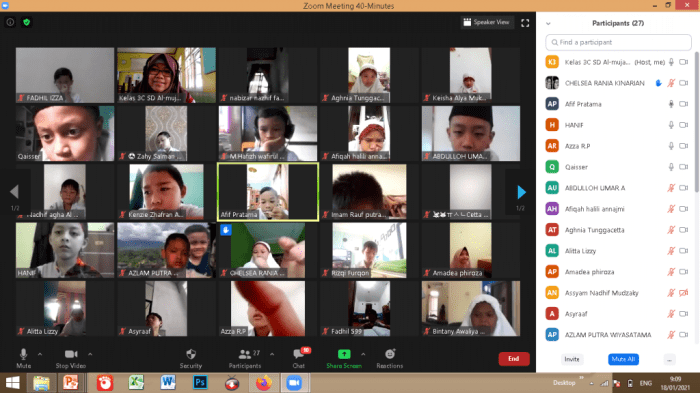Toggle Mute microphone in toolbar
The image size is (700, 393).
tap(23, 354)
